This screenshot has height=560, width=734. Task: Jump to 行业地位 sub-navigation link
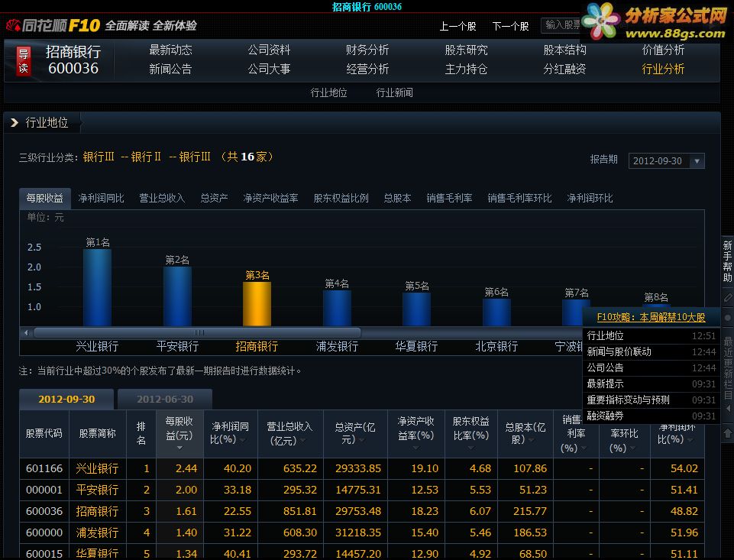click(x=328, y=92)
